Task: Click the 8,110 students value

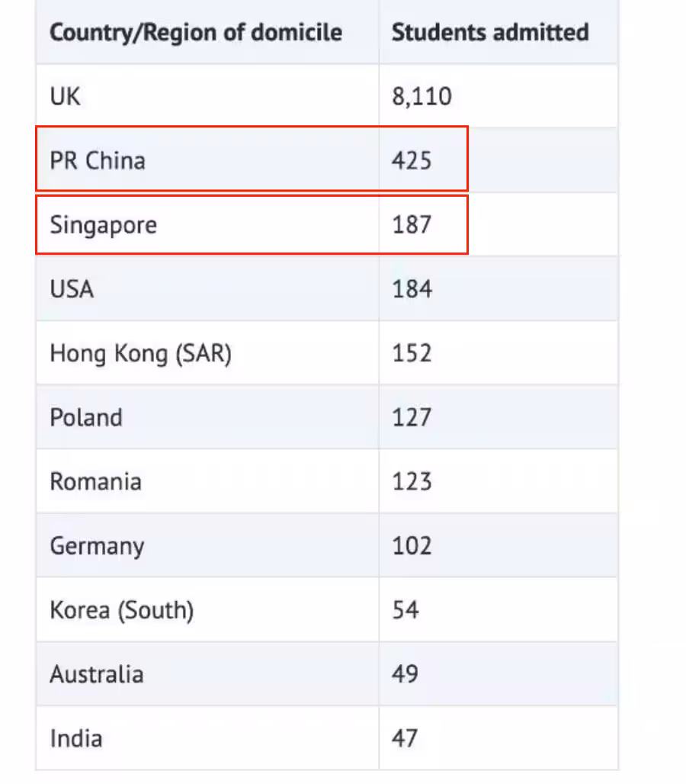Action: point(422,97)
